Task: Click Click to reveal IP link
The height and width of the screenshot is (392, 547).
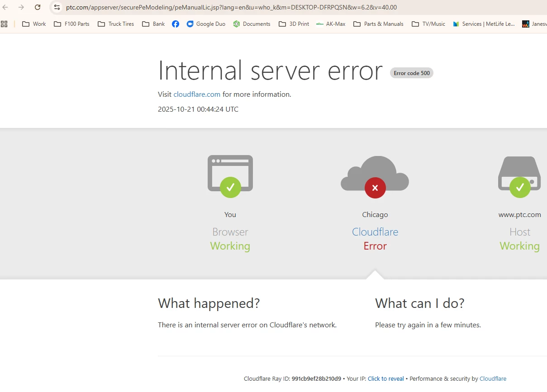Action: point(386,379)
